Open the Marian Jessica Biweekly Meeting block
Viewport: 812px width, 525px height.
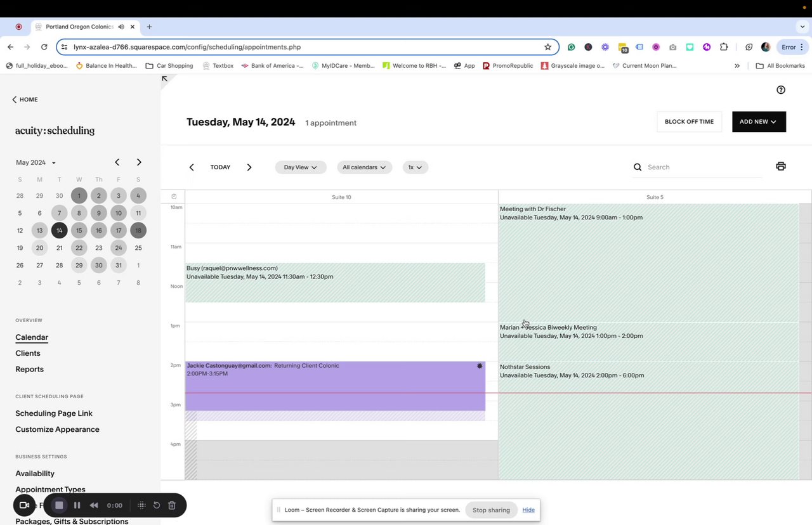(x=648, y=342)
